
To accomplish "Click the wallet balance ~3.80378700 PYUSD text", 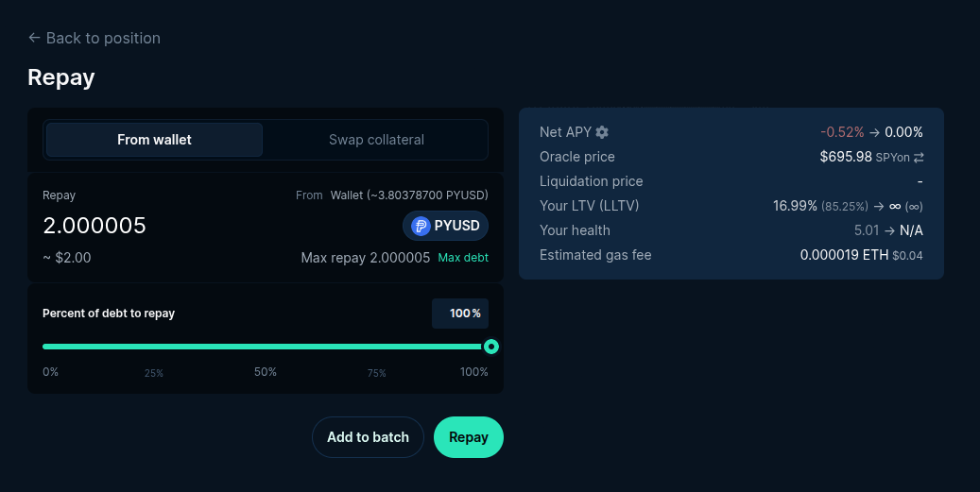I will point(408,195).
